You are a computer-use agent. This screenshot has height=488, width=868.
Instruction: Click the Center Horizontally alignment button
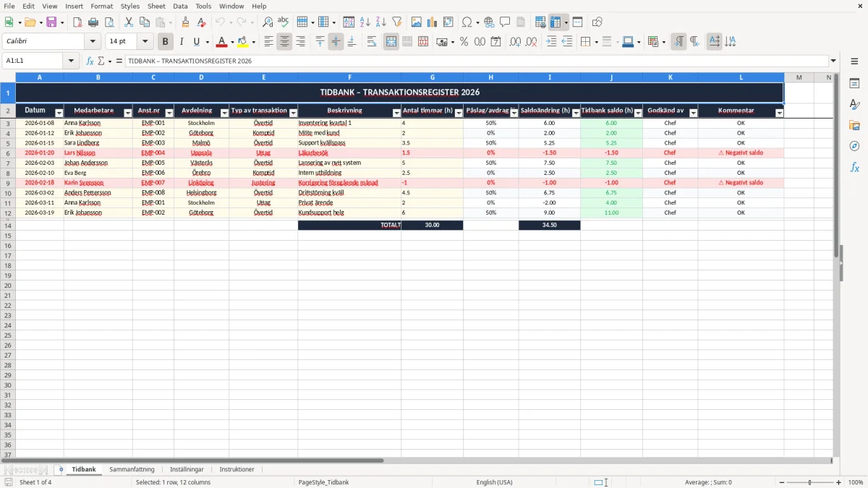tap(284, 42)
